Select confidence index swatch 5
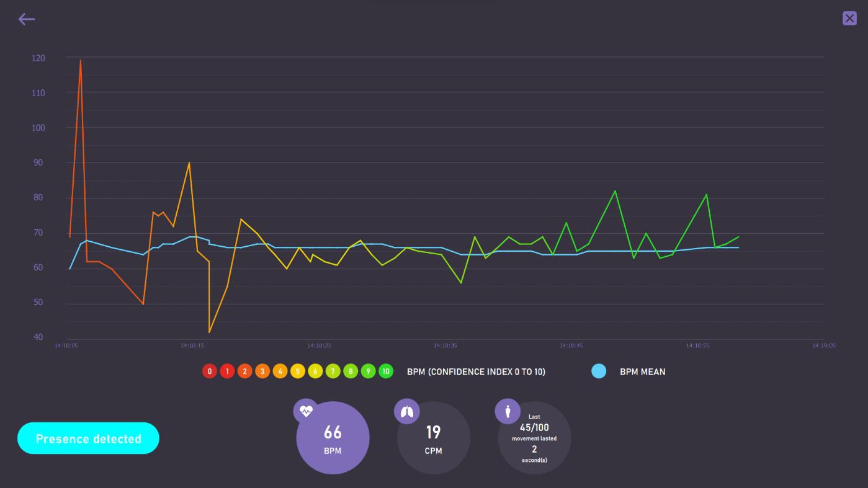Viewport: 868px width, 488px height. 298,371
